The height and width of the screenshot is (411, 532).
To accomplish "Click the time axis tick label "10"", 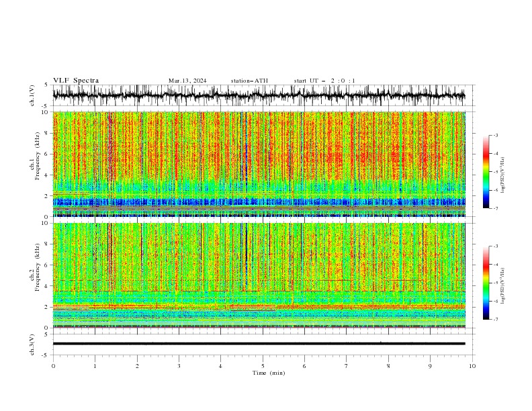I will pos(472,366).
